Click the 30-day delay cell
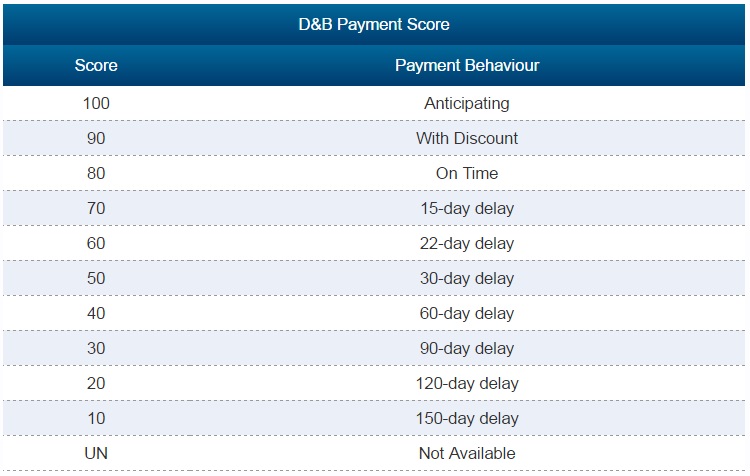The width and height of the screenshot is (750, 476). tap(467, 278)
